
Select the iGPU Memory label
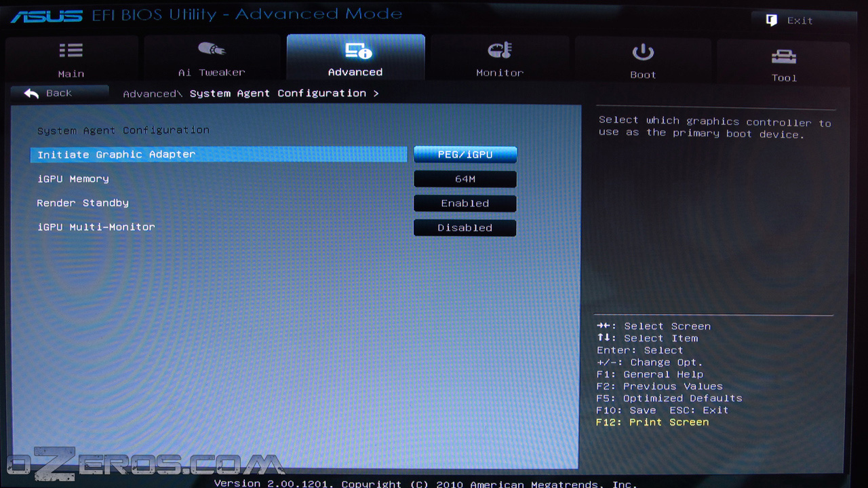tap(73, 179)
